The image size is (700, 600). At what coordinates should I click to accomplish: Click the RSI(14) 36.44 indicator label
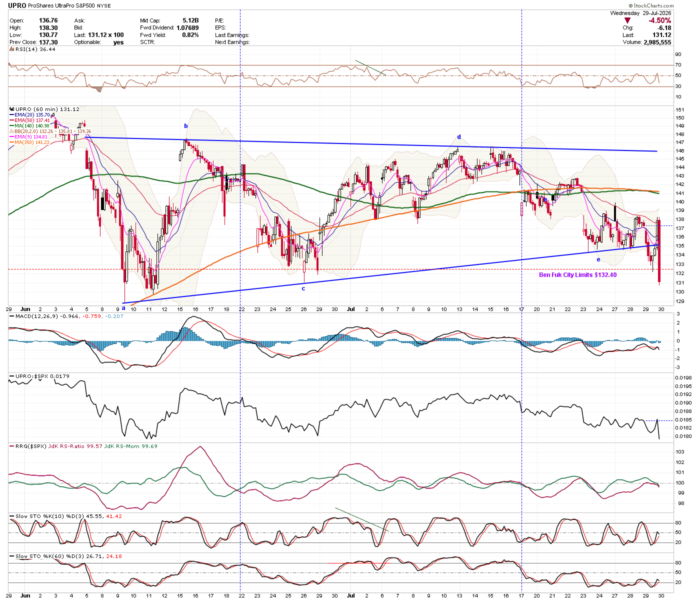point(35,49)
